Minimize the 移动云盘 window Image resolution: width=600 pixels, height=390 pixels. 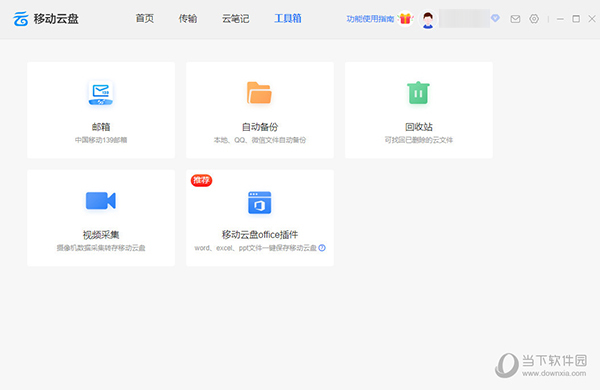tap(560, 19)
